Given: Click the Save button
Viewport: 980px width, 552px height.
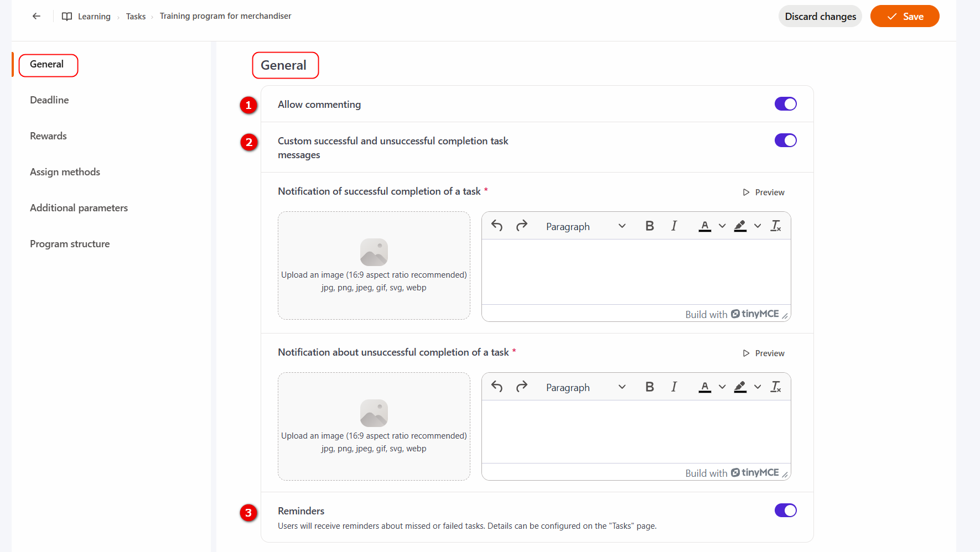Looking at the screenshot, I should tap(905, 16).
